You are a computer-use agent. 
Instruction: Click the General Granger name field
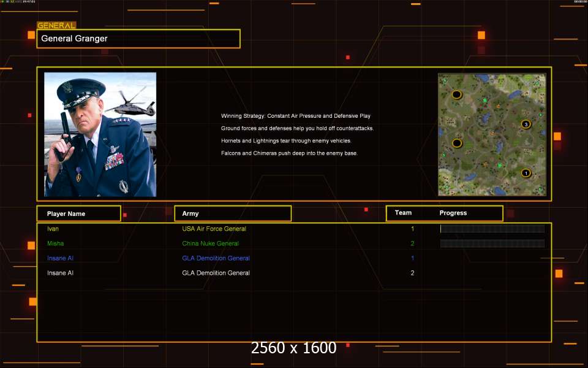[138, 39]
